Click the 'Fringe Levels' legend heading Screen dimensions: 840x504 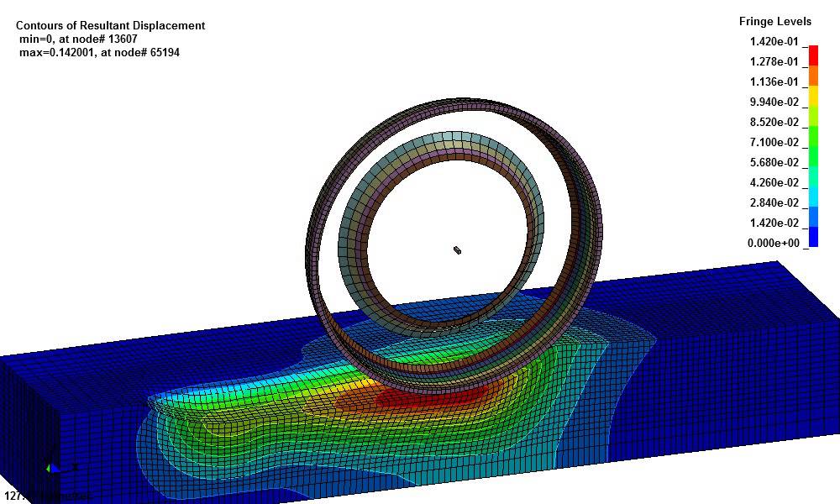pos(775,22)
